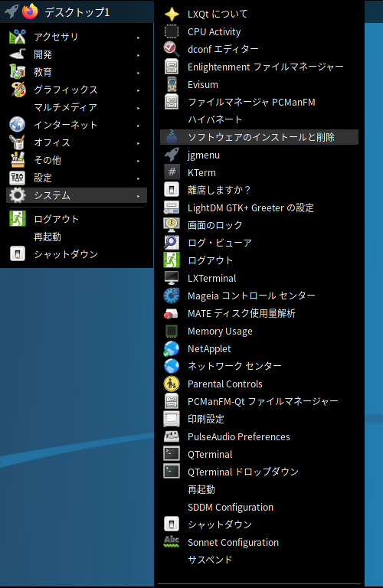Select 再起動 in the system submenu
This screenshot has height=588, width=383.
pos(259,489)
